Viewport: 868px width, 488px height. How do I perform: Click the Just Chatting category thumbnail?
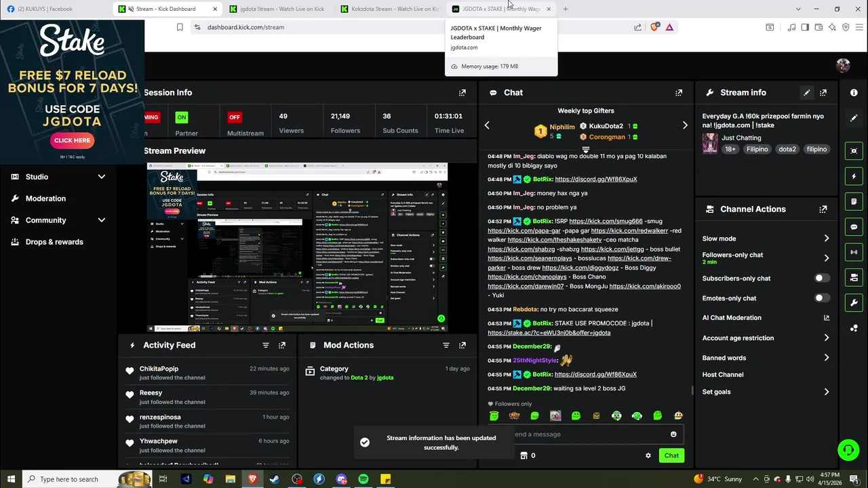click(x=710, y=143)
